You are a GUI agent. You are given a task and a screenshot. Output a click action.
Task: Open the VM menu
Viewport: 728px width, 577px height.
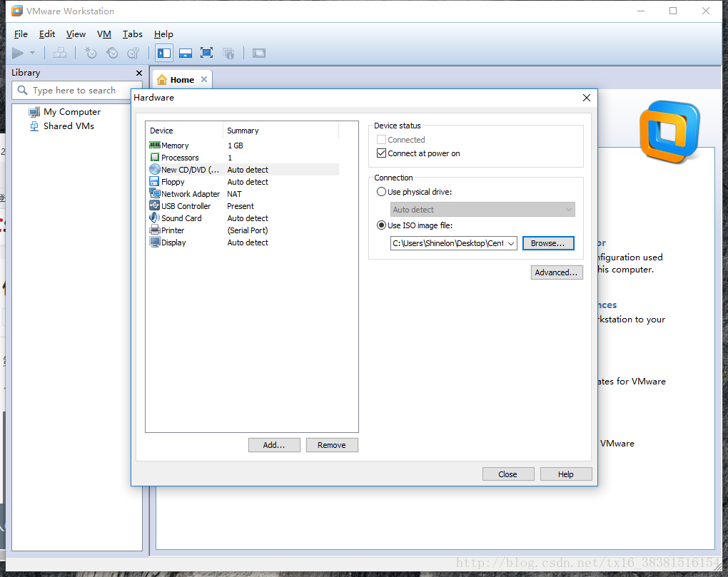click(104, 34)
